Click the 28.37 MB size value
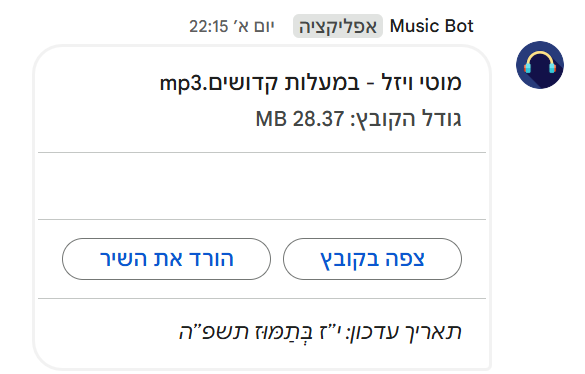Viewport: 585px width, 374px height. (x=300, y=119)
